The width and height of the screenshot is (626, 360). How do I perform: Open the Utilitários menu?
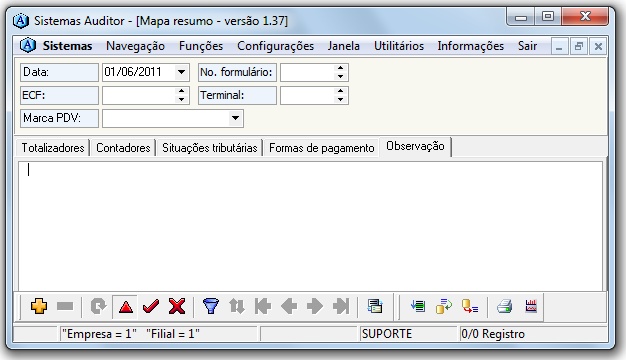399,46
